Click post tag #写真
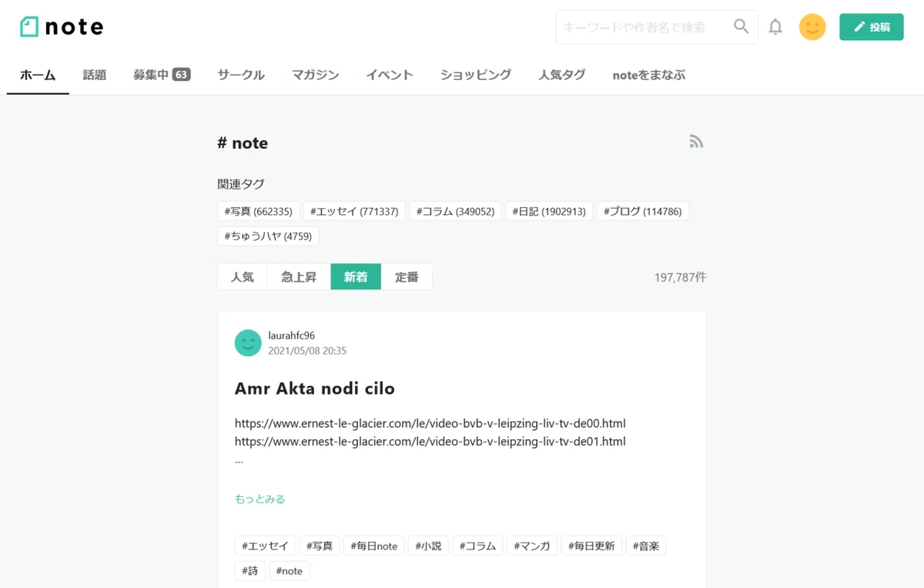Screen dimensions: 924x588 point(319,546)
